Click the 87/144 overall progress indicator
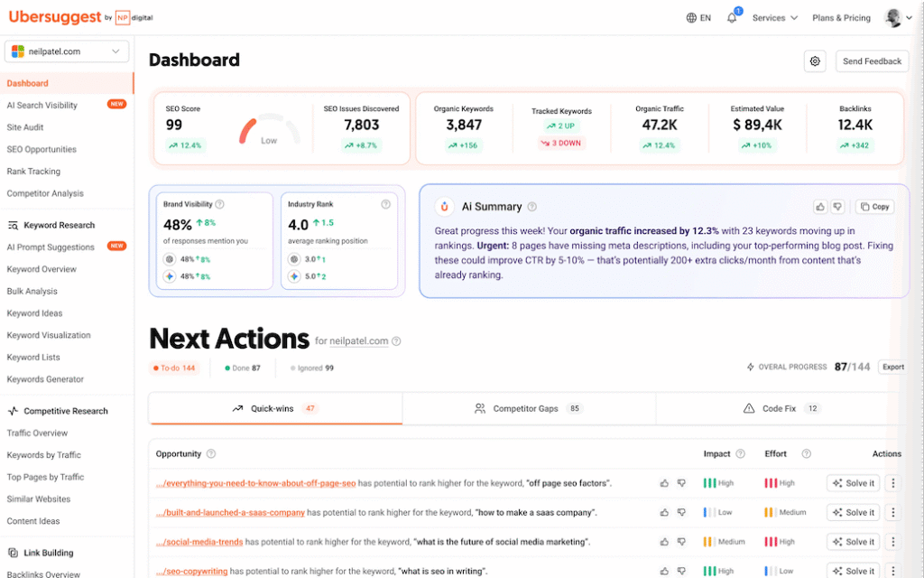The width and height of the screenshot is (924, 578). tap(852, 367)
